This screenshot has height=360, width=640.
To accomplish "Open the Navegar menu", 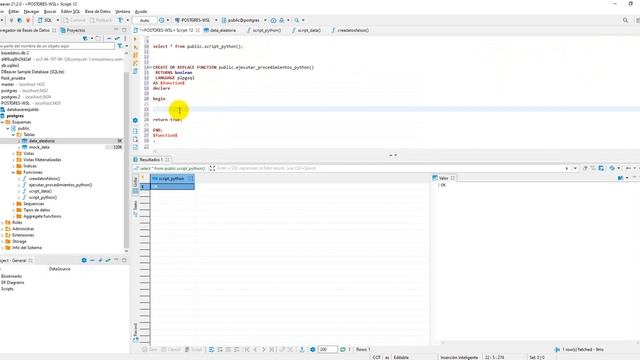I will 31,11.
